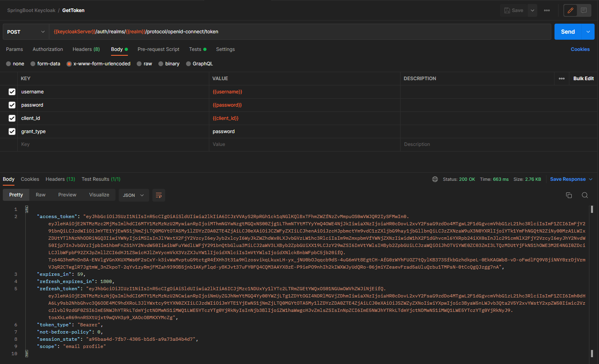Switch to the Preview response view
599x364 pixels.
click(67, 195)
